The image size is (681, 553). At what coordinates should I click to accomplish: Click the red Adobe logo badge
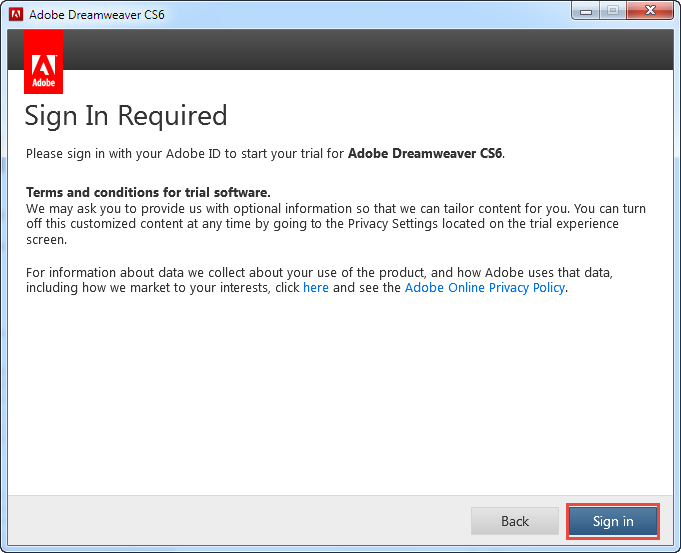43,62
